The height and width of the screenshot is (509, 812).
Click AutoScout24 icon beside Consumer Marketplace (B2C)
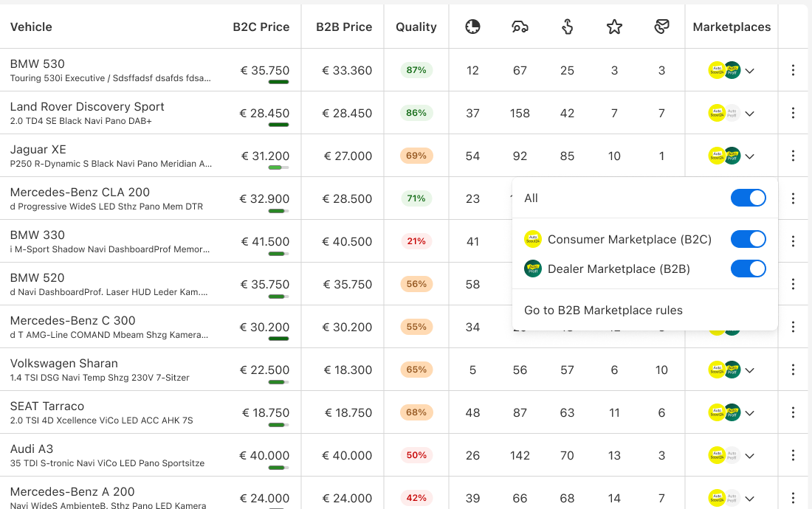coord(533,240)
